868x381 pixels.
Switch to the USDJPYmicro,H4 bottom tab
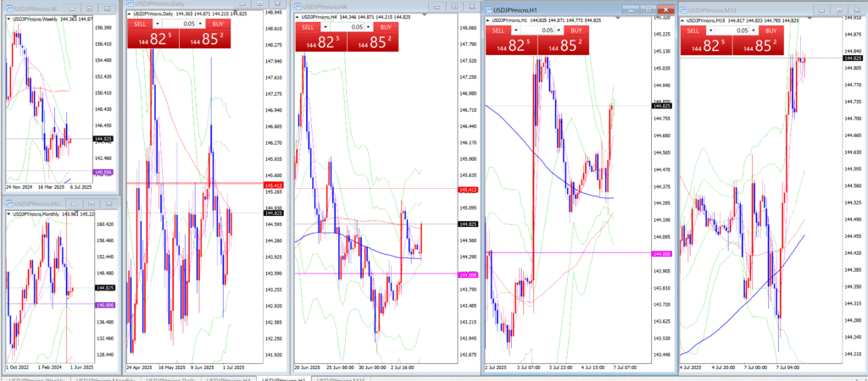(x=229, y=378)
